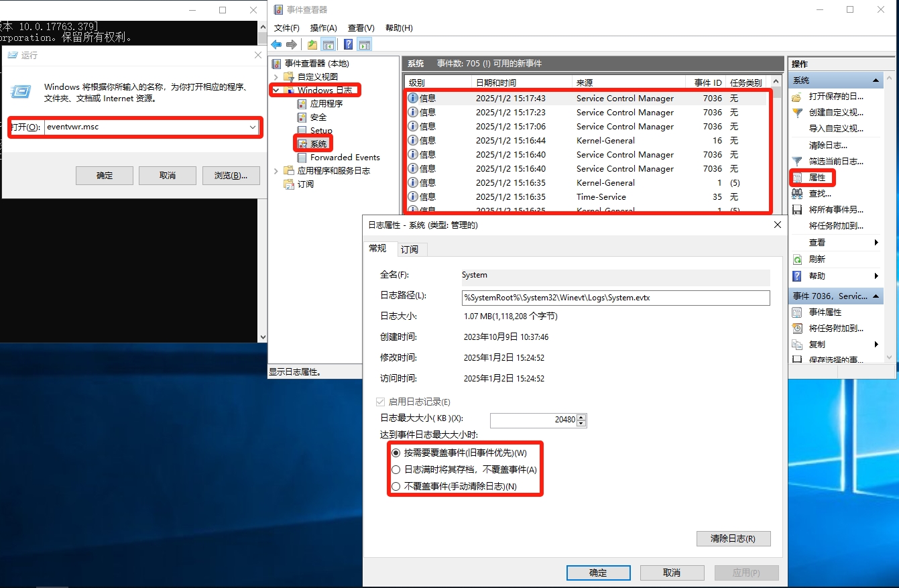
Task: Open the export log icon in the toolbar
Action: click(311, 44)
